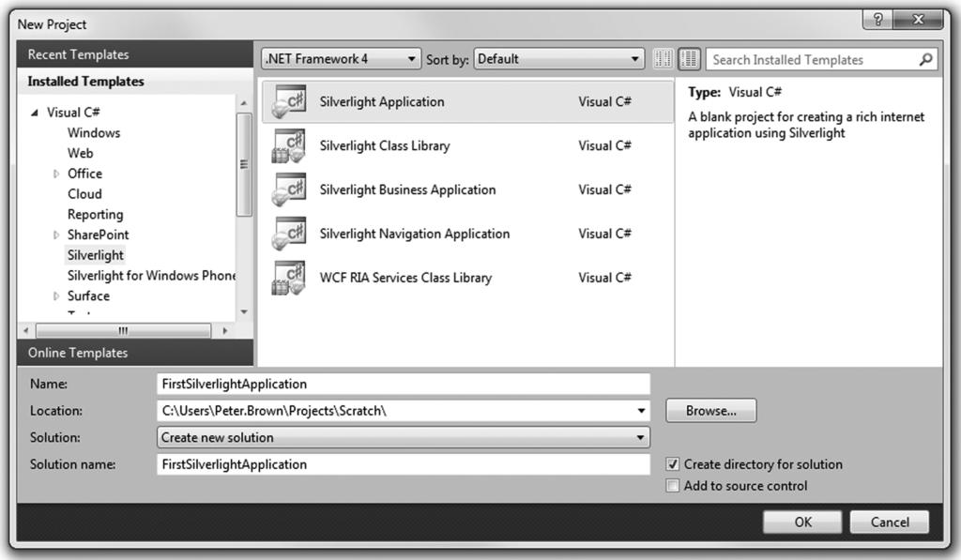Click the dialog Help question mark button
961x560 pixels.
(877, 20)
